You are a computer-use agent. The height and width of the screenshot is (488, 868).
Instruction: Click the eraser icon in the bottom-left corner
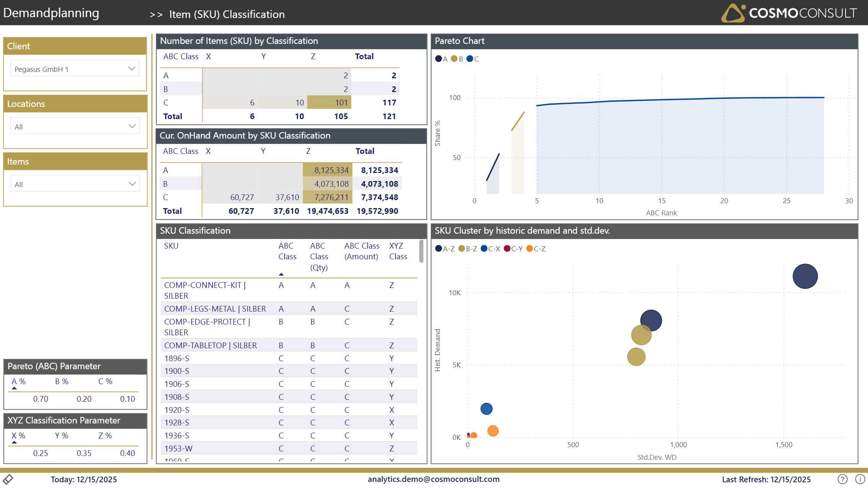[x=8, y=479]
